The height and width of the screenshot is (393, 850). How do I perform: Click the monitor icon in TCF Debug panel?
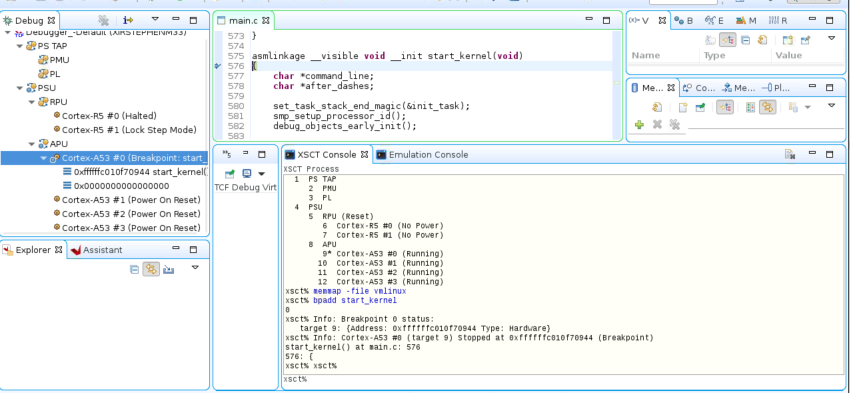point(247,174)
